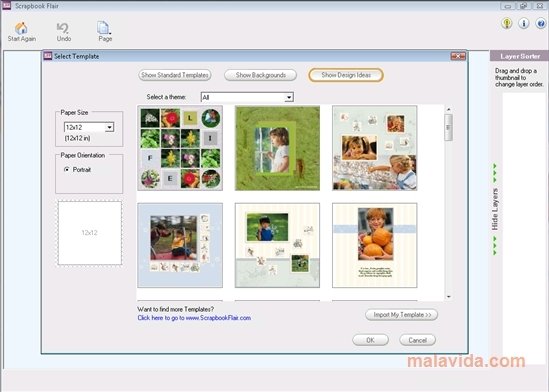This screenshot has height=392, width=549.
Task: Click the Select Template dialog title icon
Action: [48, 56]
